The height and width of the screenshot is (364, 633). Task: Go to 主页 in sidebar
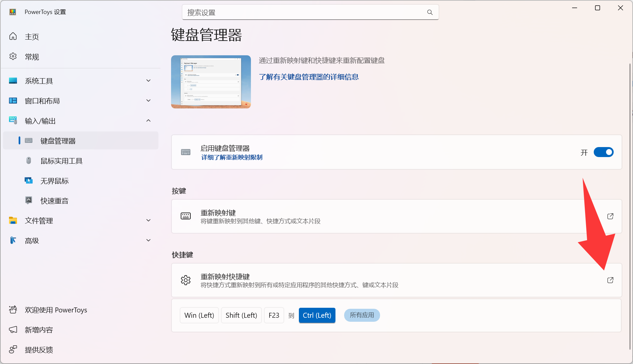(81, 37)
